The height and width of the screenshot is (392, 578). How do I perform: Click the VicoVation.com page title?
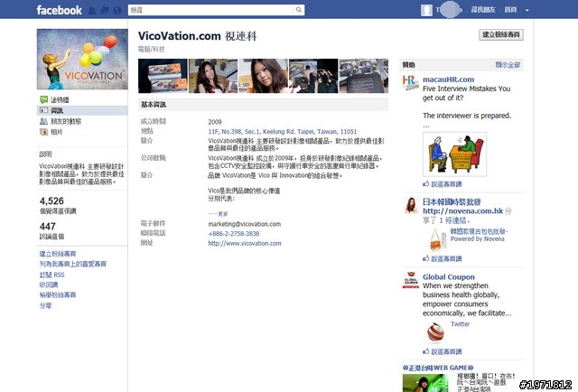(197, 36)
